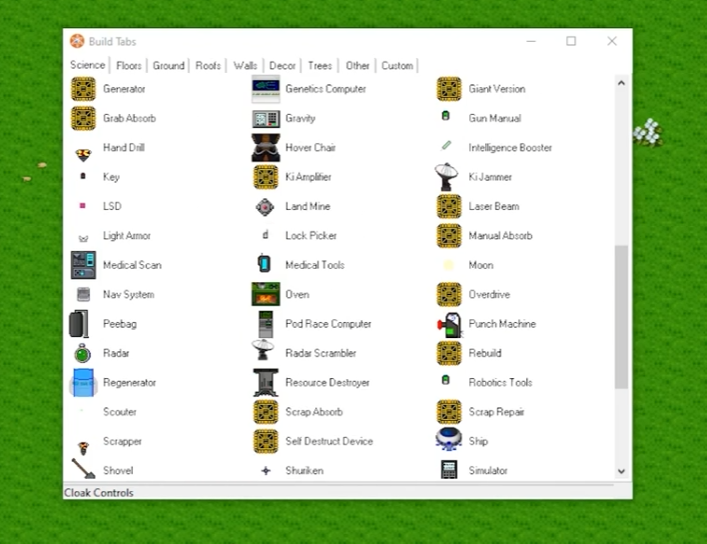707x544 pixels.
Task: Click the Grab Absorb label
Action: (129, 118)
